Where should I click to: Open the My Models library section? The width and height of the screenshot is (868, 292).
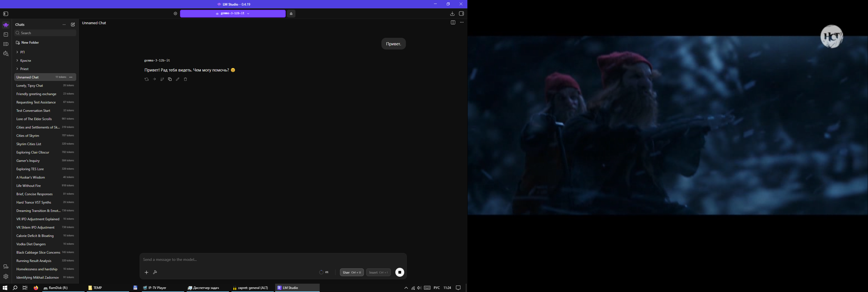(x=6, y=44)
